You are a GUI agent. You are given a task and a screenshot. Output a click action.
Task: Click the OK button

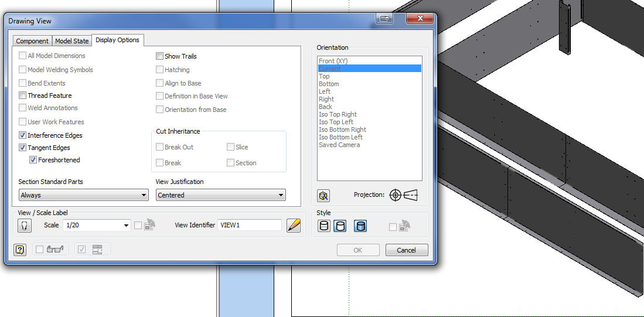coord(358,250)
